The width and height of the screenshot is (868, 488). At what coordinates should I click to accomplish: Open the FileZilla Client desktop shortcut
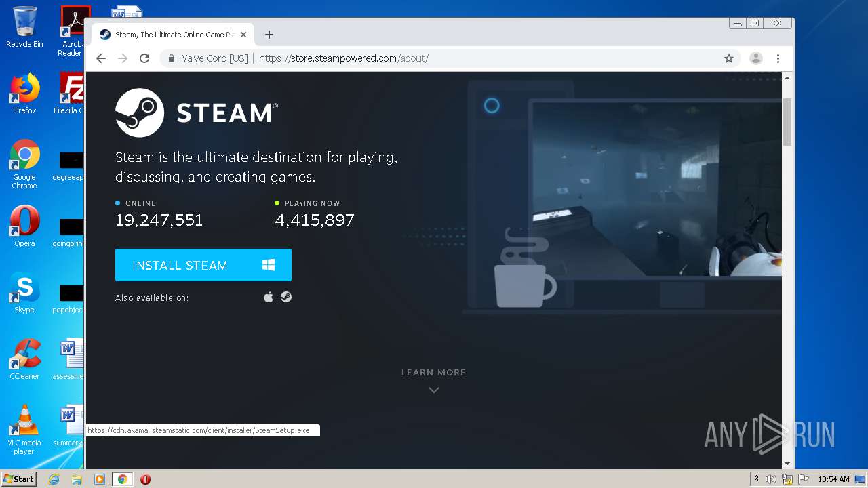pos(71,93)
